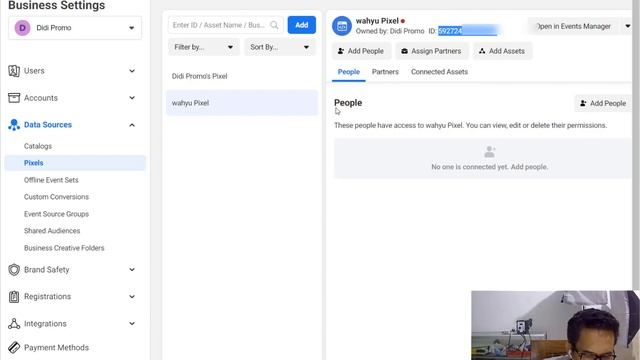Open Event Source Groups
The image size is (640, 360).
56,214
